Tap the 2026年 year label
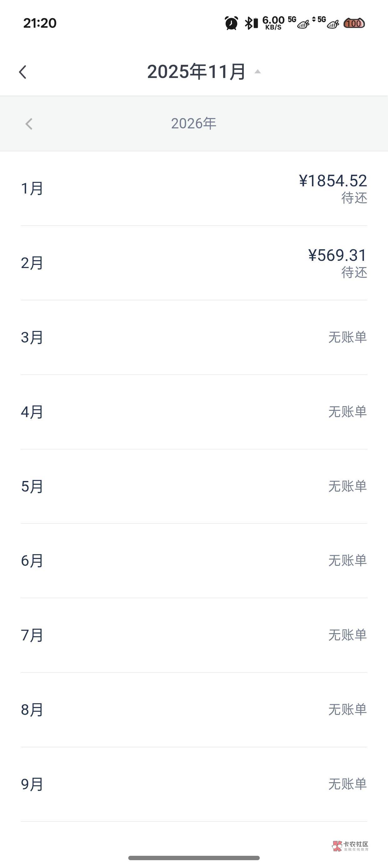Viewport: 388px width, 868px height. click(x=194, y=124)
